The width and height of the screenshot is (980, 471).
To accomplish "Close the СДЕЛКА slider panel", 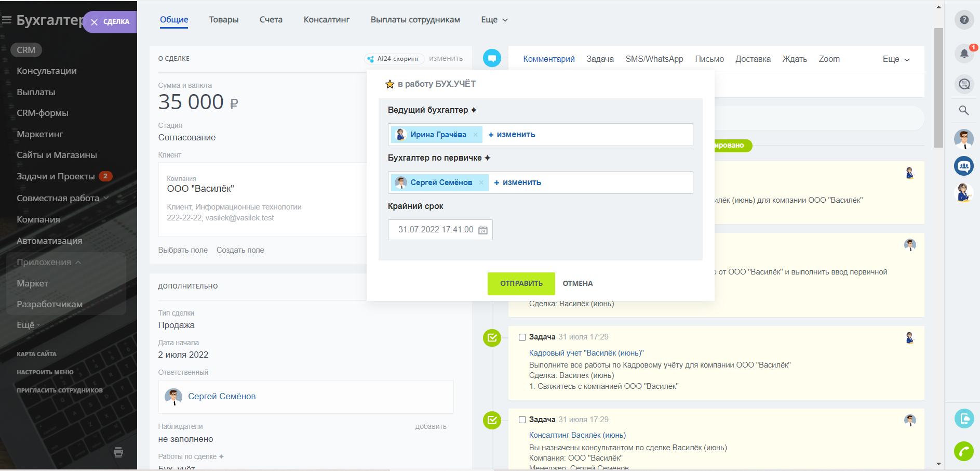I will click(94, 22).
